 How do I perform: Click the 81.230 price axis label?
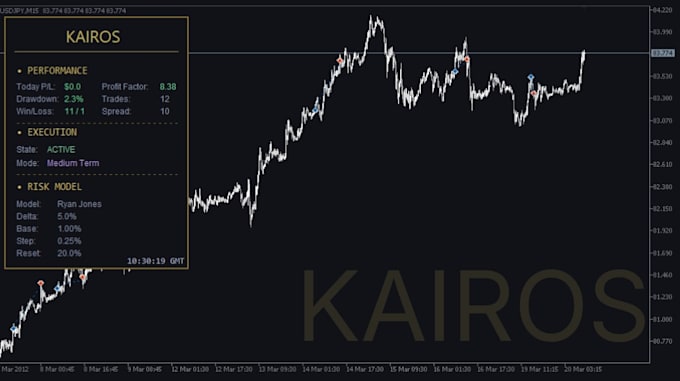click(662, 297)
